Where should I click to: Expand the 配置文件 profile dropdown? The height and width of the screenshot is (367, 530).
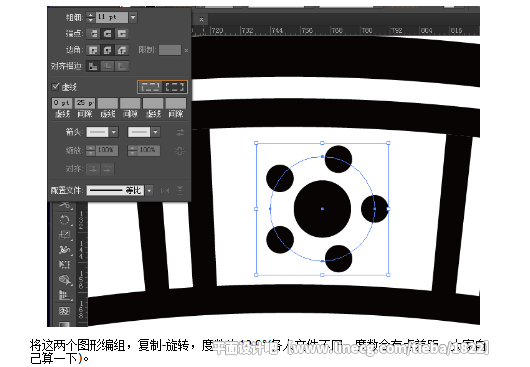(x=149, y=190)
